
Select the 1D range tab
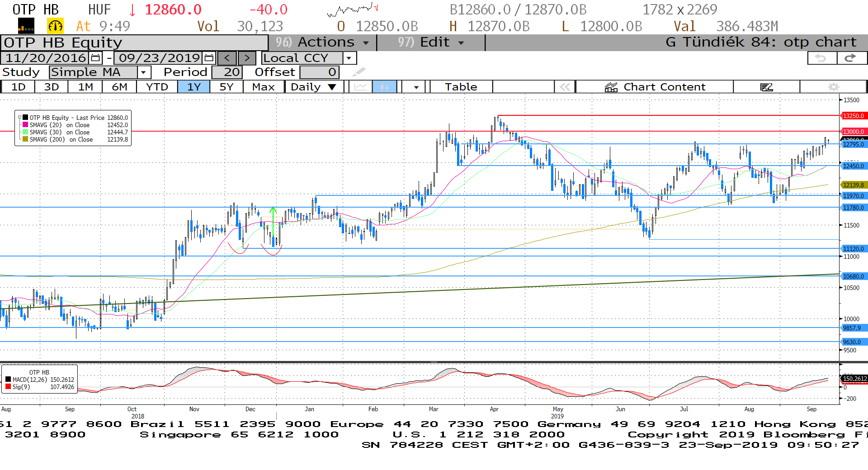coord(18,87)
